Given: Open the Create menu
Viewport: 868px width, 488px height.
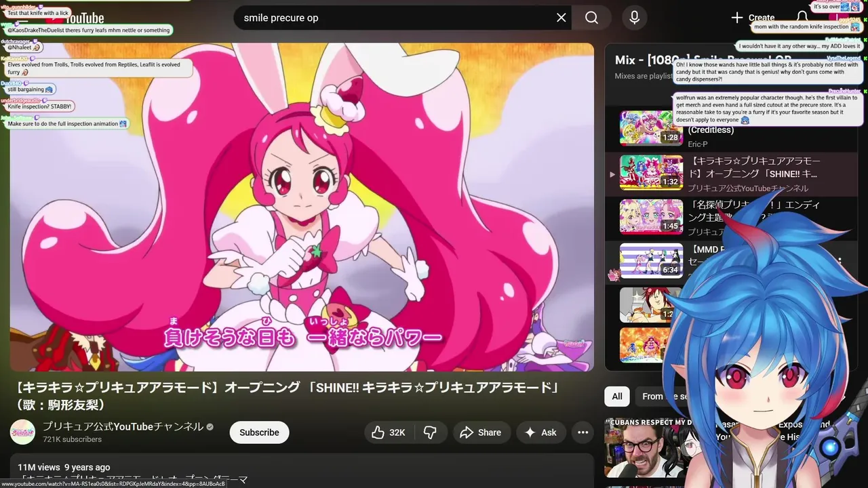Looking at the screenshot, I should [x=753, y=18].
